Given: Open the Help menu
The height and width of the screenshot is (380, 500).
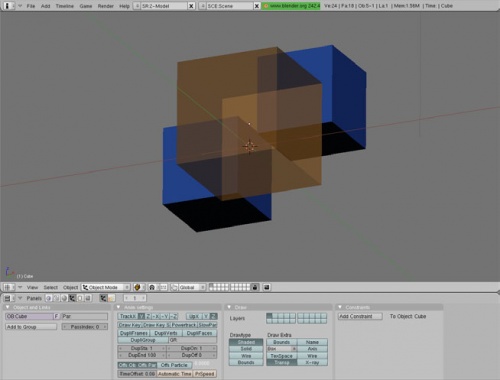Looking at the screenshot, I should point(124,6).
